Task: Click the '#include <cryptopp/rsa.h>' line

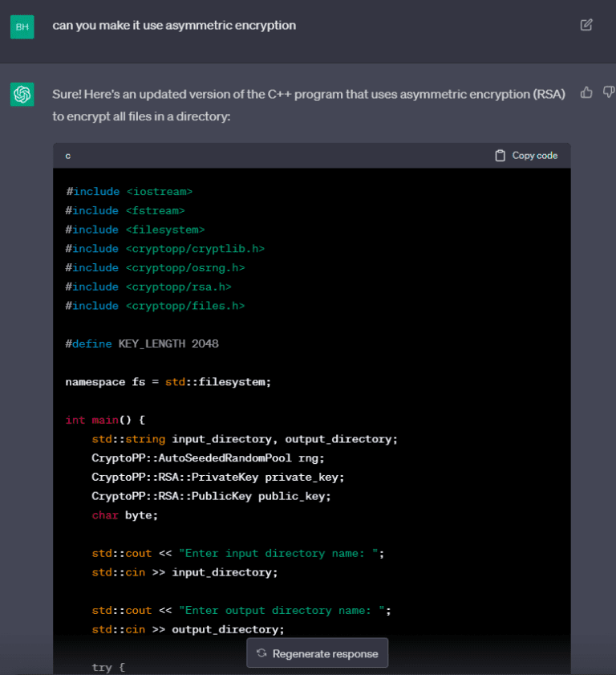Action: click(148, 287)
